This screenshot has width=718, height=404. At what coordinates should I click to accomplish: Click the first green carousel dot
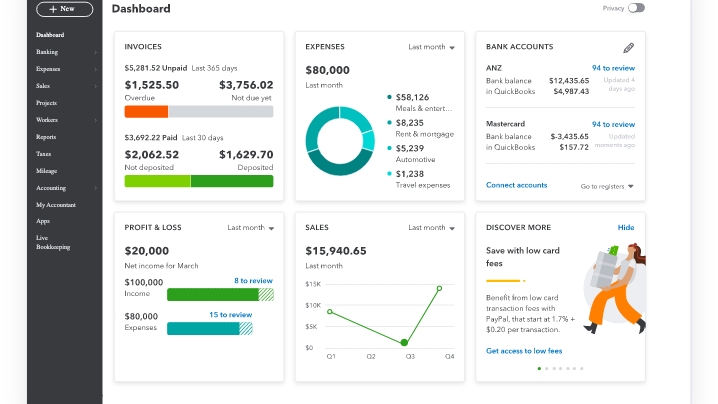tap(539, 369)
